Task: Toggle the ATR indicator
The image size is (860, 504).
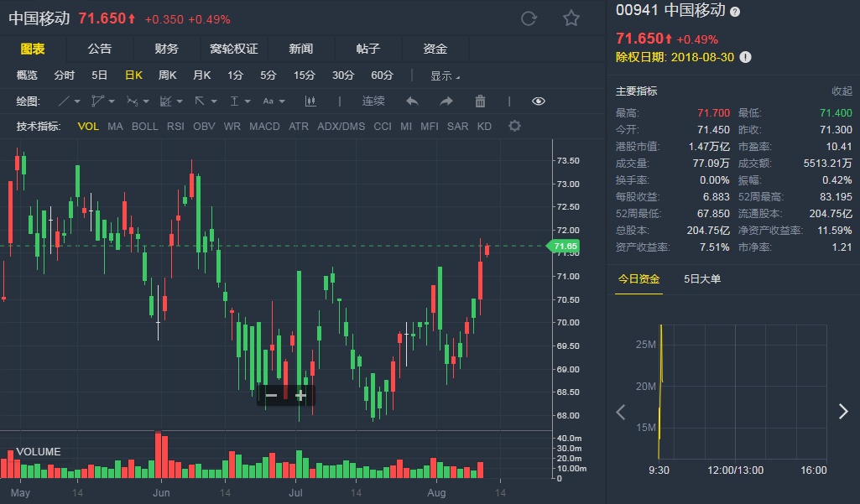Action: [x=299, y=126]
